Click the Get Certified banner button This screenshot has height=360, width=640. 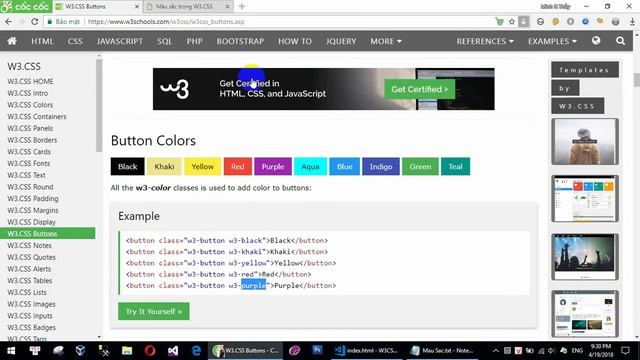pos(419,89)
